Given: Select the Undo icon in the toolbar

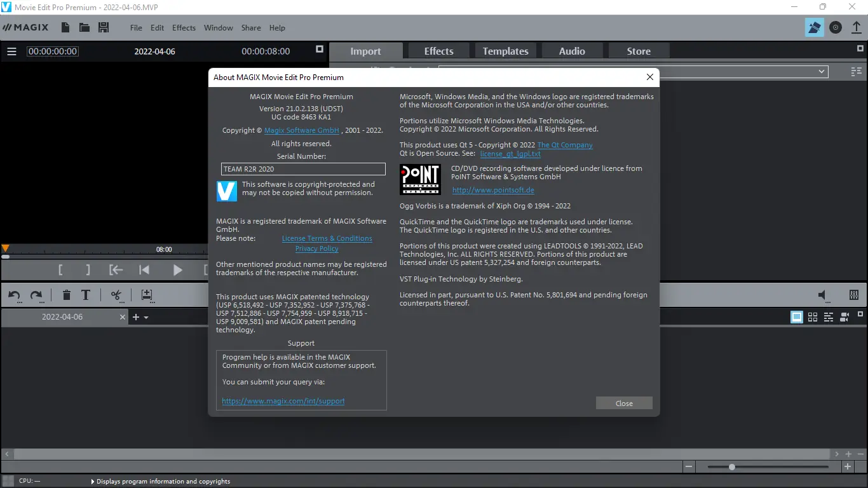Looking at the screenshot, I should 13,295.
